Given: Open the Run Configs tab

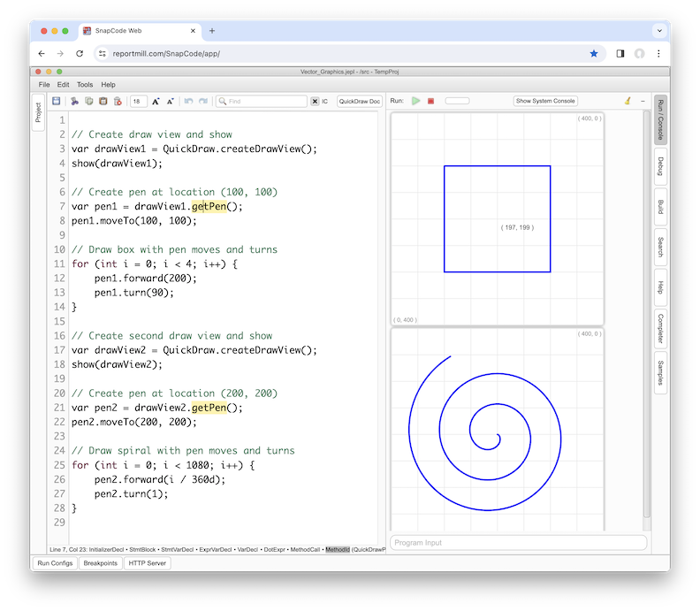Looking at the screenshot, I should click(55, 563).
